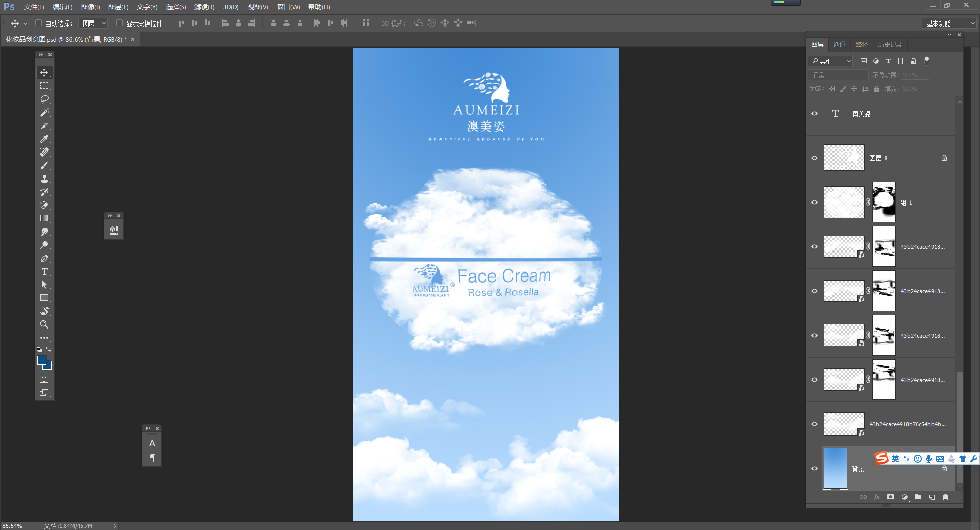Click the delete layer trash icon
The image size is (980, 530).
[x=945, y=497]
